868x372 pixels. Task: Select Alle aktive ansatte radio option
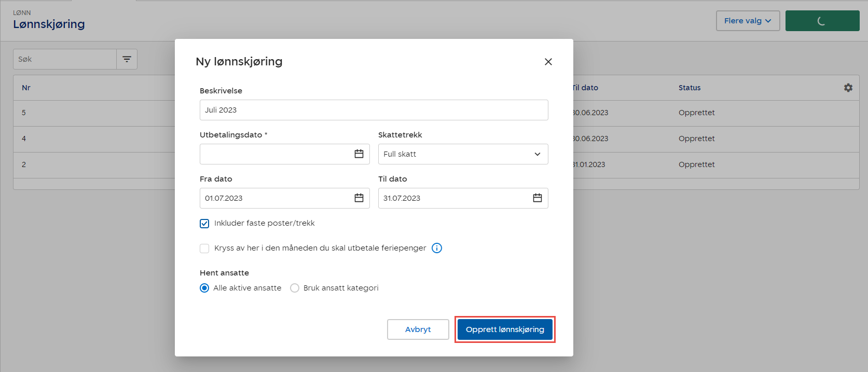coord(204,288)
